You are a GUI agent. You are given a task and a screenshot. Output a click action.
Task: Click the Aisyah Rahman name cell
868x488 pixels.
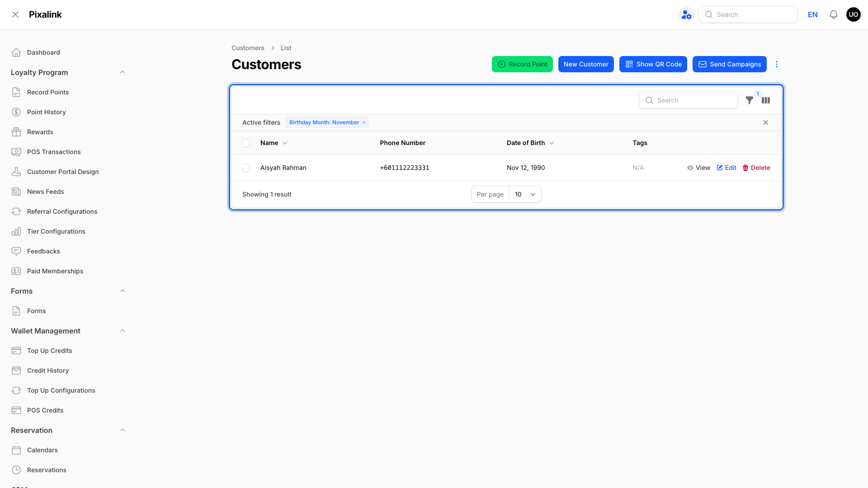283,168
